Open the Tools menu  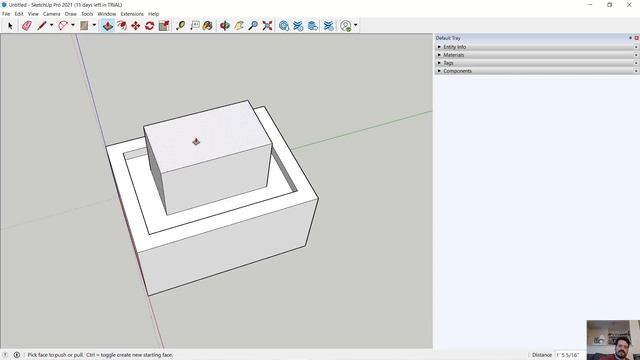(87, 14)
